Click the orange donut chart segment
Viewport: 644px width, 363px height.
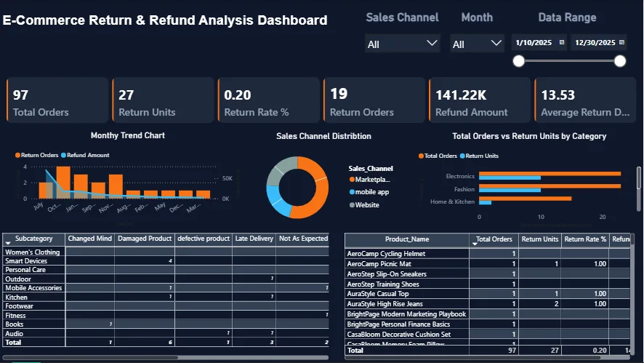pos(321,194)
